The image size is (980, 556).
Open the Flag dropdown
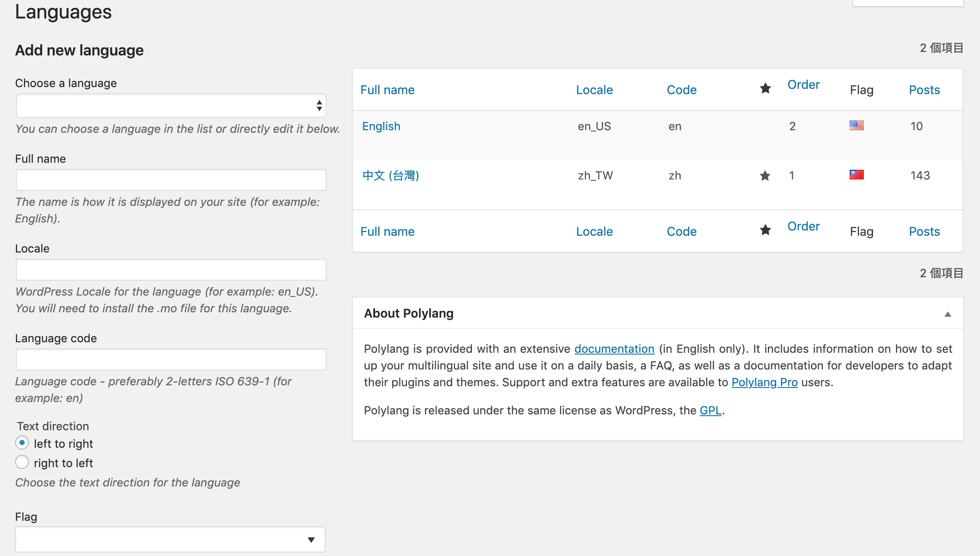tap(170, 539)
